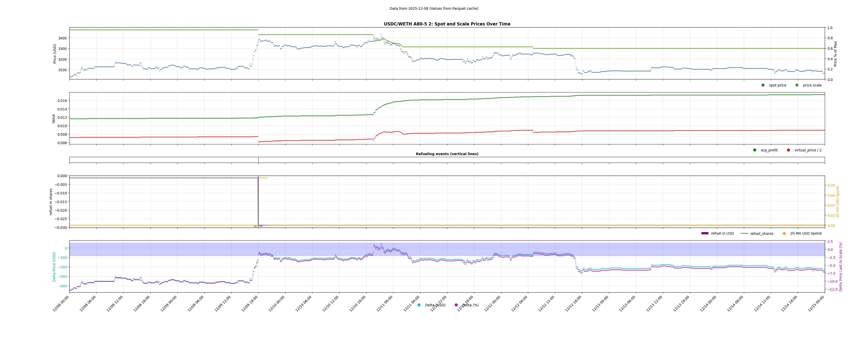Click the purple refuel in USD swatch

[x=705, y=234]
